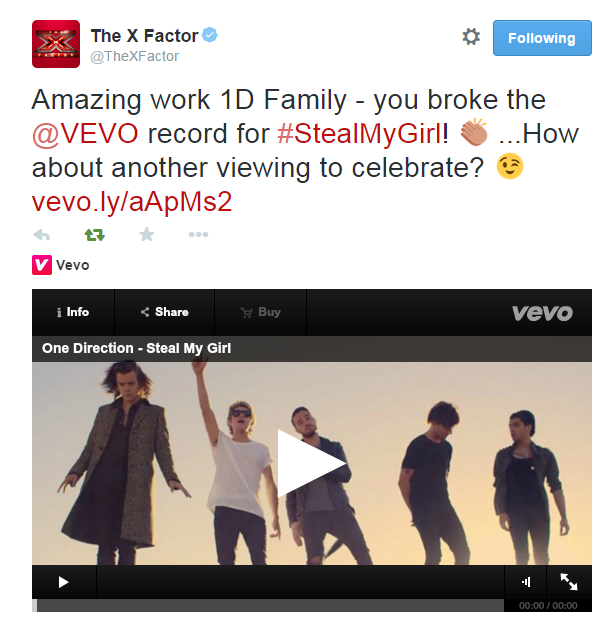Image resolution: width=611 pixels, height=621 pixels.
Task: Toggle the blue Following button
Action: coord(542,38)
